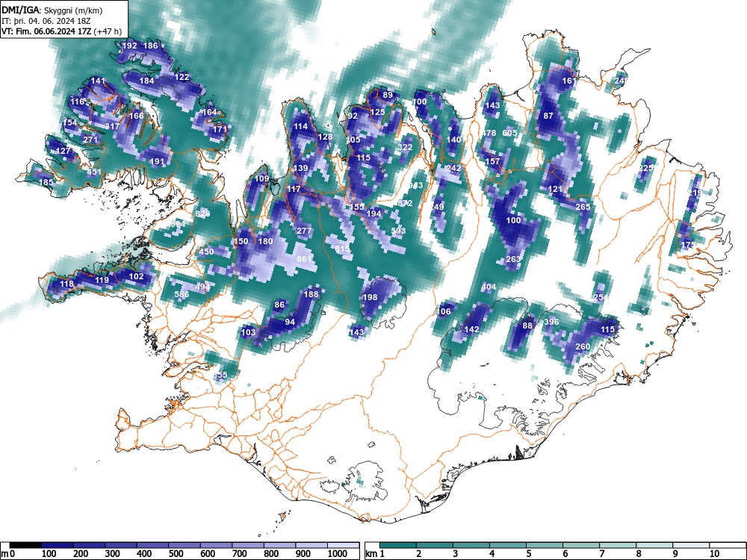The height and width of the screenshot is (560, 747).
Task: Click the visibility value '102' on Snæfellsnes
Action: 136,277
